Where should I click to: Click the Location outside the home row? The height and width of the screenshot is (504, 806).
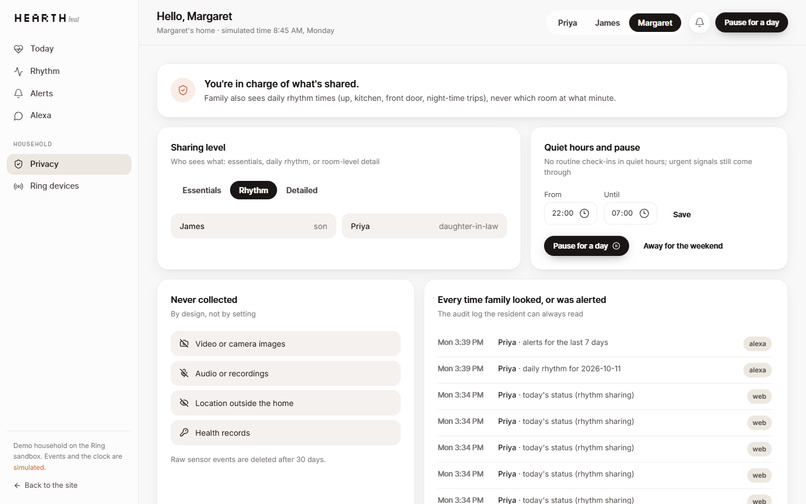285,403
